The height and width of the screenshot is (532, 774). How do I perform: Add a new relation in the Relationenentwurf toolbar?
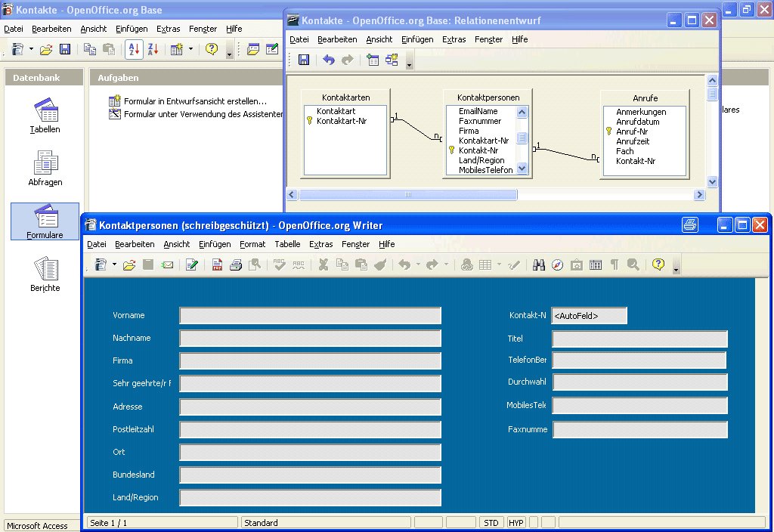[x=392, y=60]
